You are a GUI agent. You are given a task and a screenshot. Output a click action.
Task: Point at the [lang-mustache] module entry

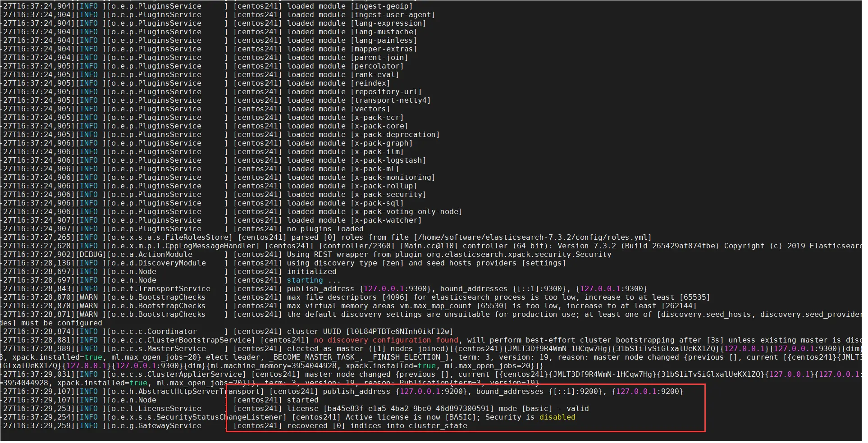(x=384, y=32)
